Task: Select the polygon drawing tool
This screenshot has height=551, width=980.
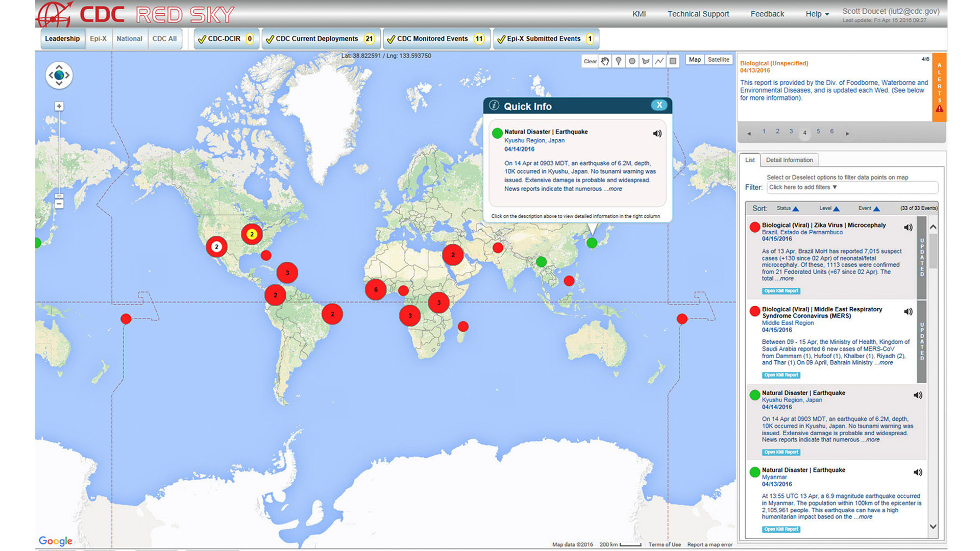Action: pyautogui.click(x=646, y=61)
